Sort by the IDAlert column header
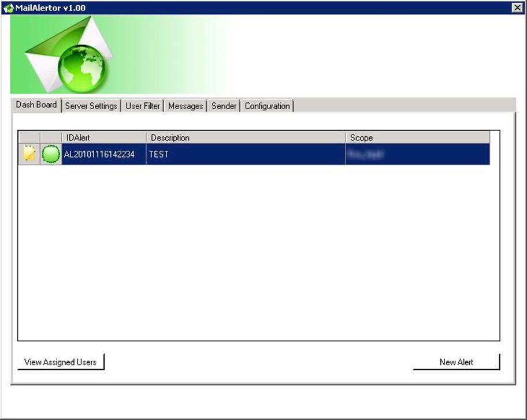 point(104,137)
